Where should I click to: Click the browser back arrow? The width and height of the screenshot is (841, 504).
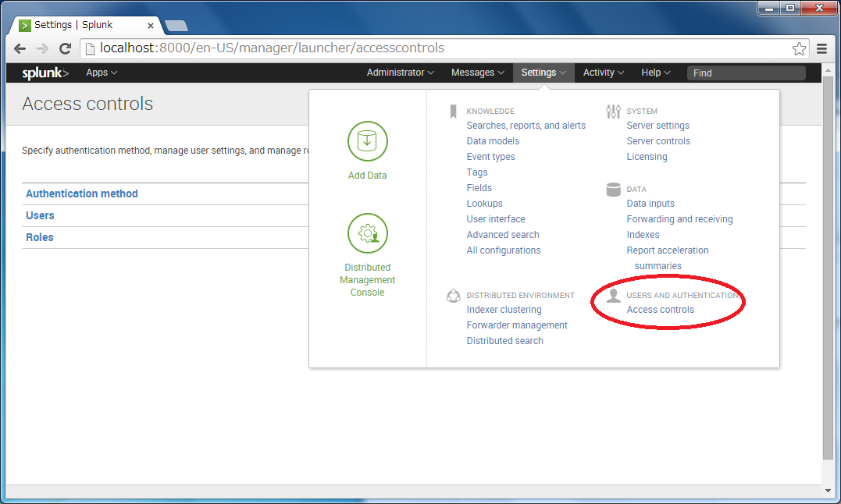(20, 48)
